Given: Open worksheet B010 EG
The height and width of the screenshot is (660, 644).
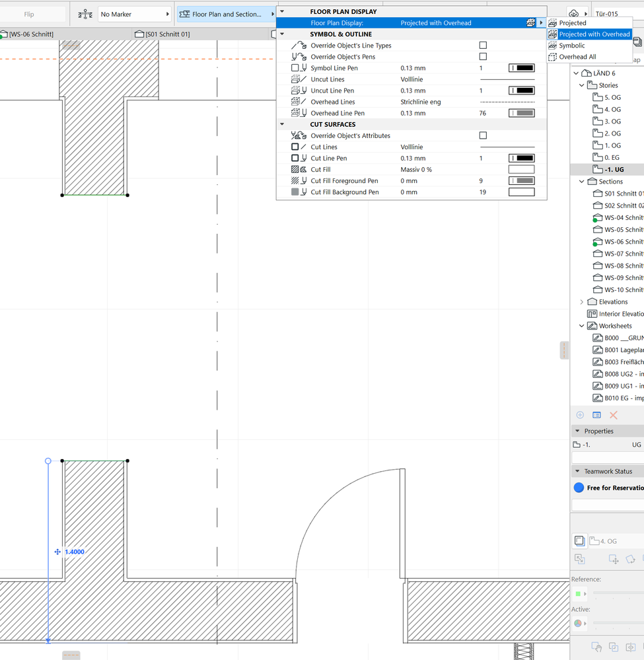Looking at the screenshot, I should [x=618, y=398].
